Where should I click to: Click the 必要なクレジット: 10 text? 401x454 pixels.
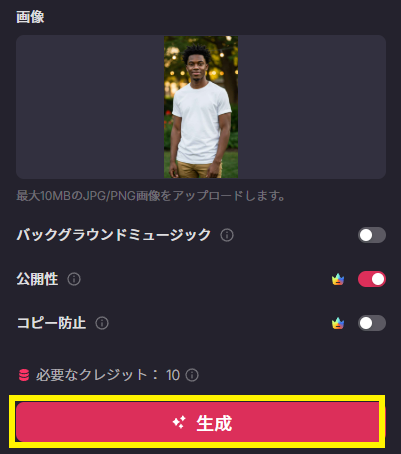click(x=108, y=375)
